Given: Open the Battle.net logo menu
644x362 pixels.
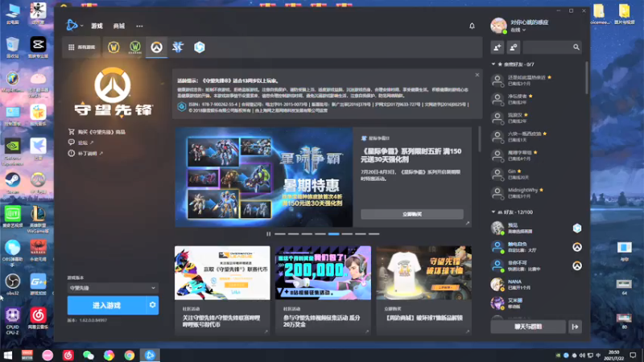Looking at the screenshot, I should coord(74,26).
